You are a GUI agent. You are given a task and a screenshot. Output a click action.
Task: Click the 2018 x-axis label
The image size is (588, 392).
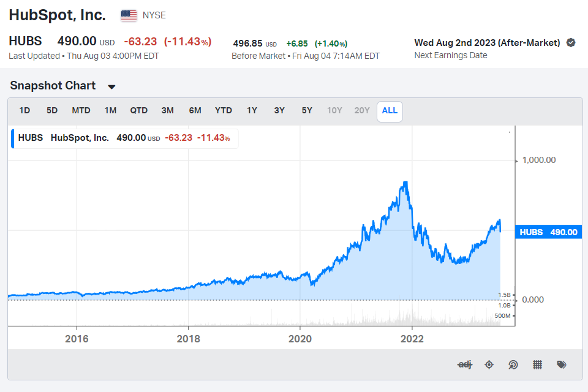188,339
